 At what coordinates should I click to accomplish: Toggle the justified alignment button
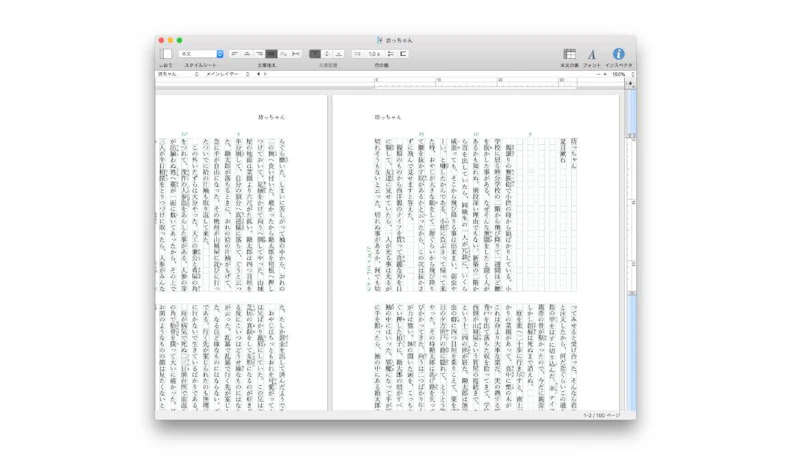[273, 54]
